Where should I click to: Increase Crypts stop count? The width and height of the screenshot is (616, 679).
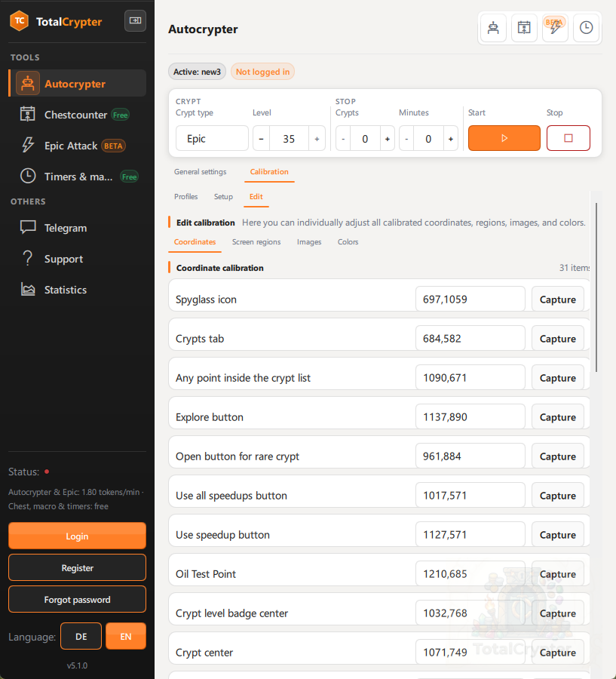(388, 139)
